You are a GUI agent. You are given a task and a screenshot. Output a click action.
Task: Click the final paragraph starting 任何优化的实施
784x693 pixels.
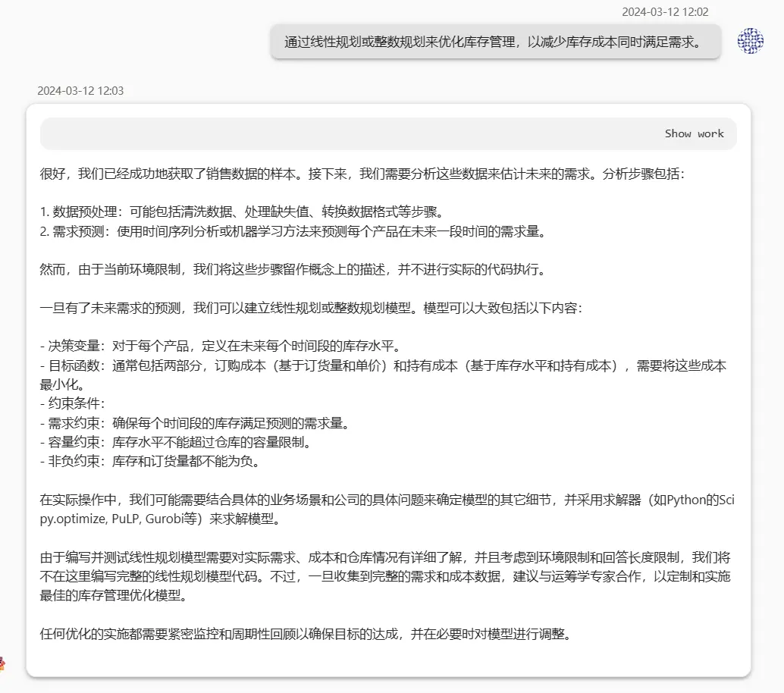pos(306,634)
